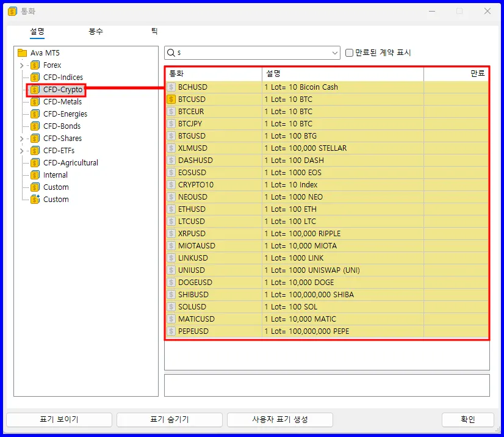
Task: Click the DASHUSD symbol dollar icon
Action: 171,160
